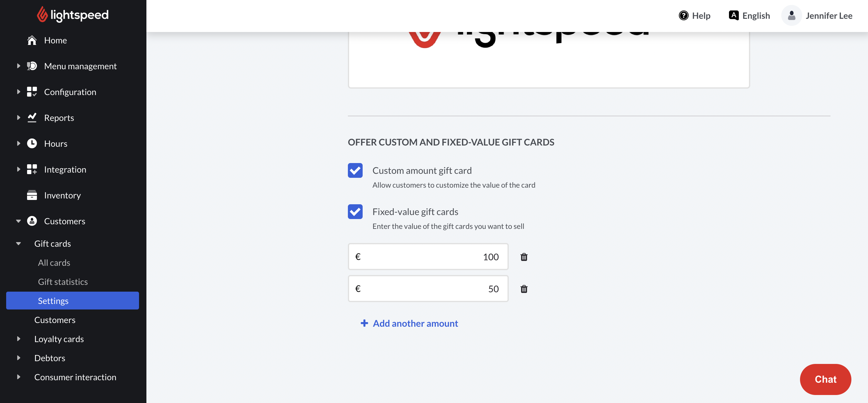This screenshot has width=868, height=403.
Task: Click the 100 euro amount input field
Action: [428, 257]
